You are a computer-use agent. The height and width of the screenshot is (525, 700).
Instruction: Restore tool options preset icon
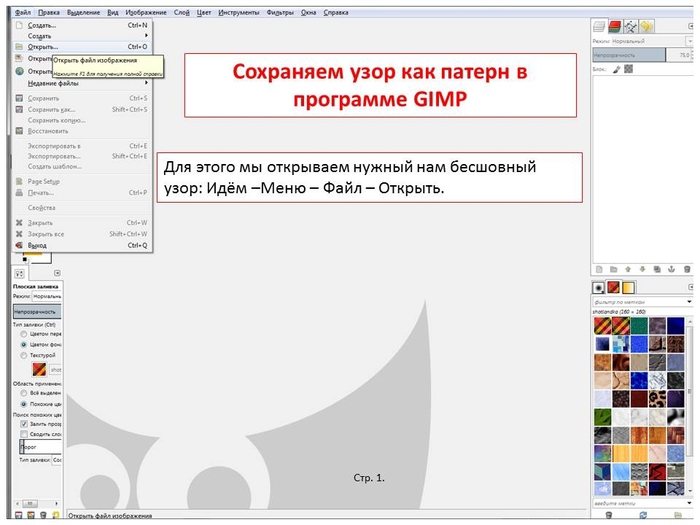31,515
